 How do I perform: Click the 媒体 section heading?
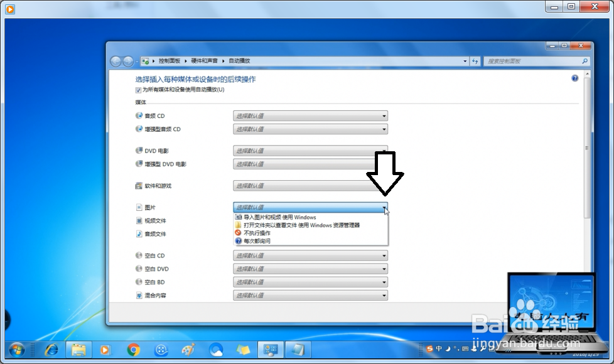pyautogui.click(x=141, y=102)
